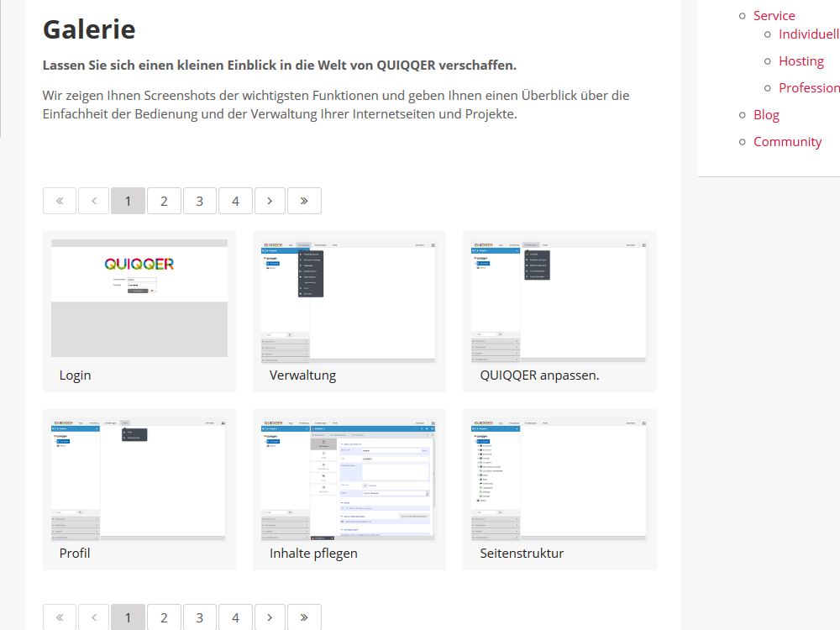Click the Login caption text
The width and height of the screenshot is (840, 630).
[x=75, y=375]
